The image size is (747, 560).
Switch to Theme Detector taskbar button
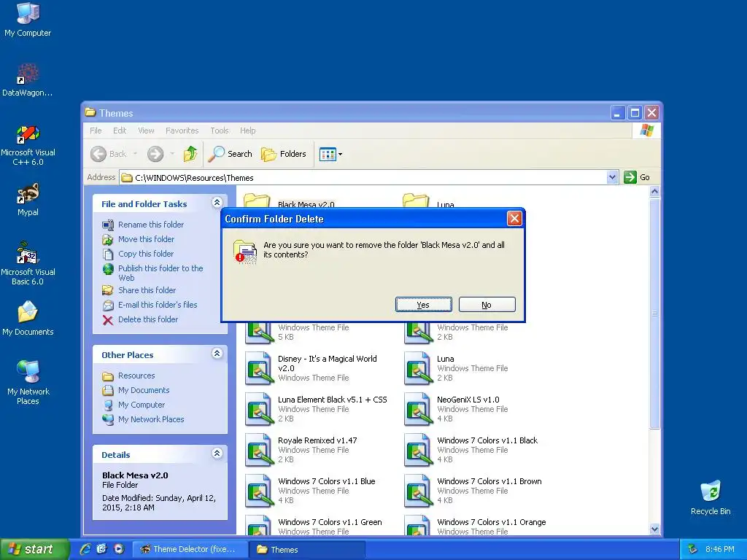[189, 549]
